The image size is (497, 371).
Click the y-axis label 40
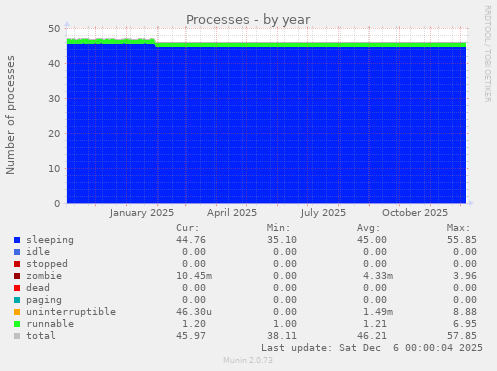click(54, 64)
